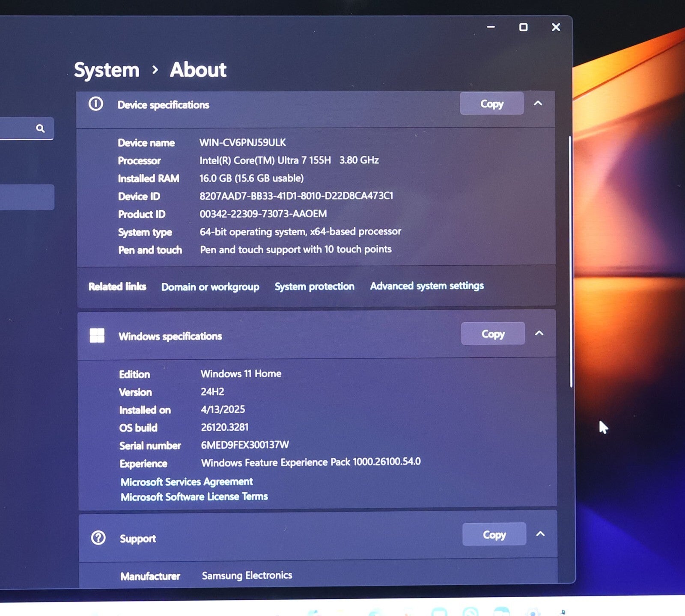The width and height of the screenshot is (685, 616).
Task: Select Product ID 00342-22309-73073-AAOEM
Action: click(x=263, y=213)
